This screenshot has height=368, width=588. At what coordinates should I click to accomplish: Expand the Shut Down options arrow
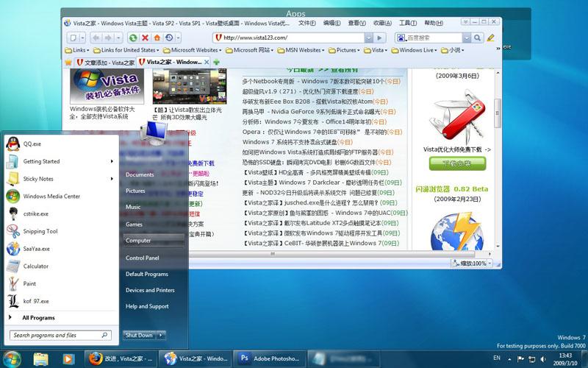point(162,335)
